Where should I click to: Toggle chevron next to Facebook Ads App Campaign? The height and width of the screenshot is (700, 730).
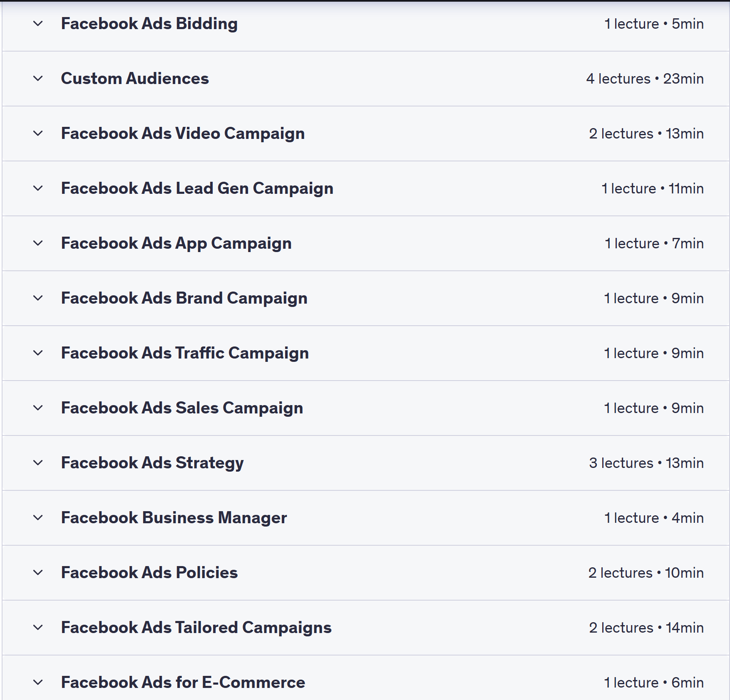[38, 243]
